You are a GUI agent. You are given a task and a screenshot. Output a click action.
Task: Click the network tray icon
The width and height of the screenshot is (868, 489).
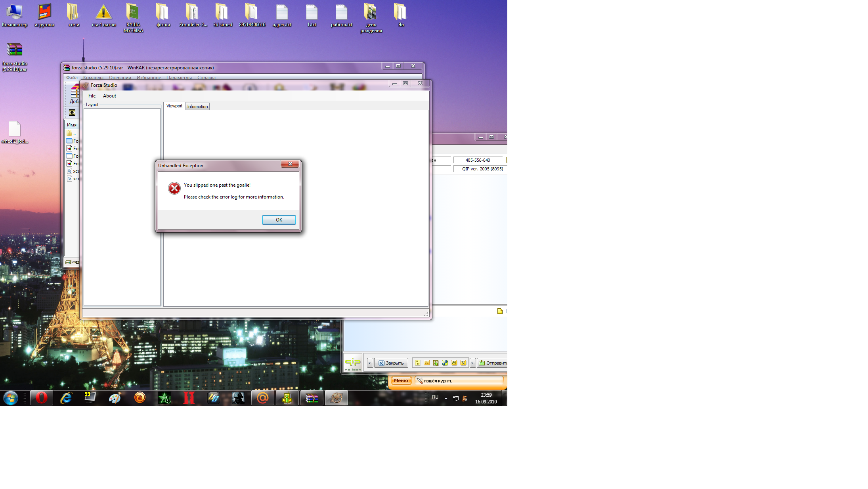coord(456,398)
